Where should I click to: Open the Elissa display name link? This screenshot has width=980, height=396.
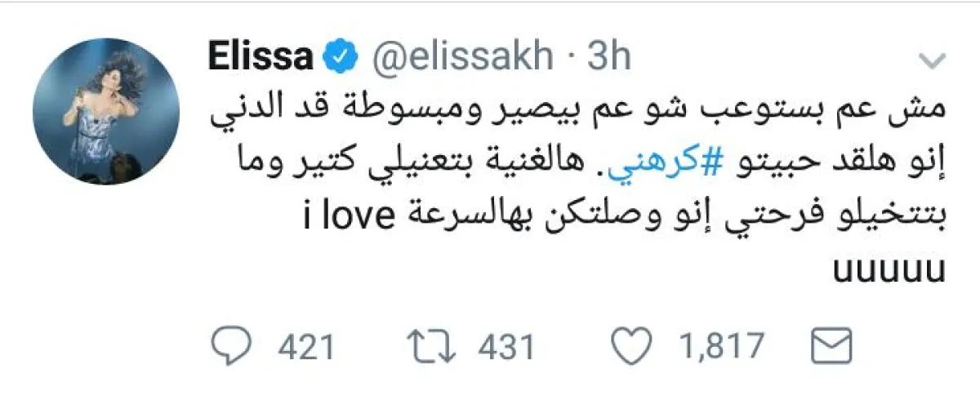point(261,58)
